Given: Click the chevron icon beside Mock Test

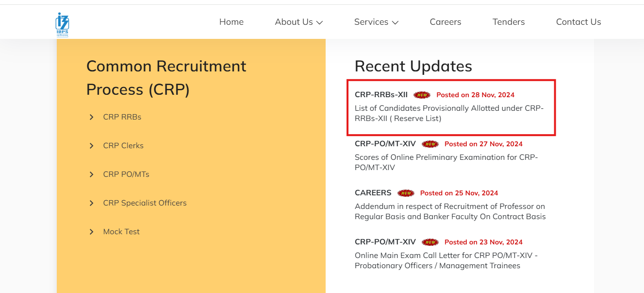Looking at the screenshot, I should (x=91, y=232).
